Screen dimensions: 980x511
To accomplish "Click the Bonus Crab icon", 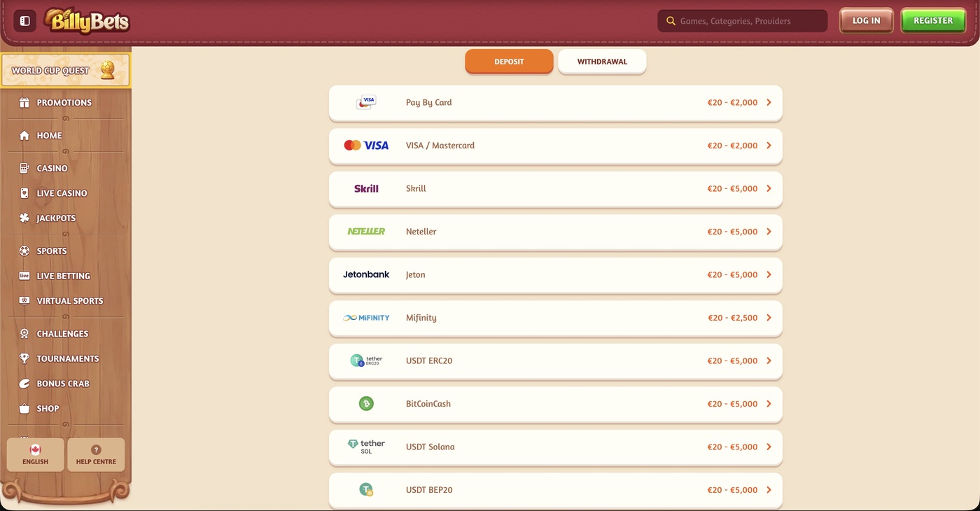I will coord(24,384).
